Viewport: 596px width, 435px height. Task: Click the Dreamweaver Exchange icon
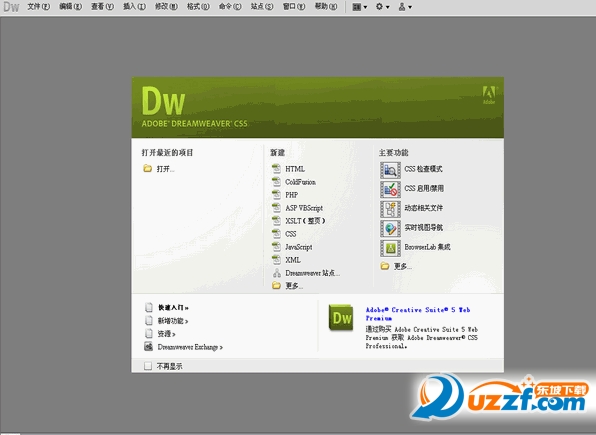point(149,346)
